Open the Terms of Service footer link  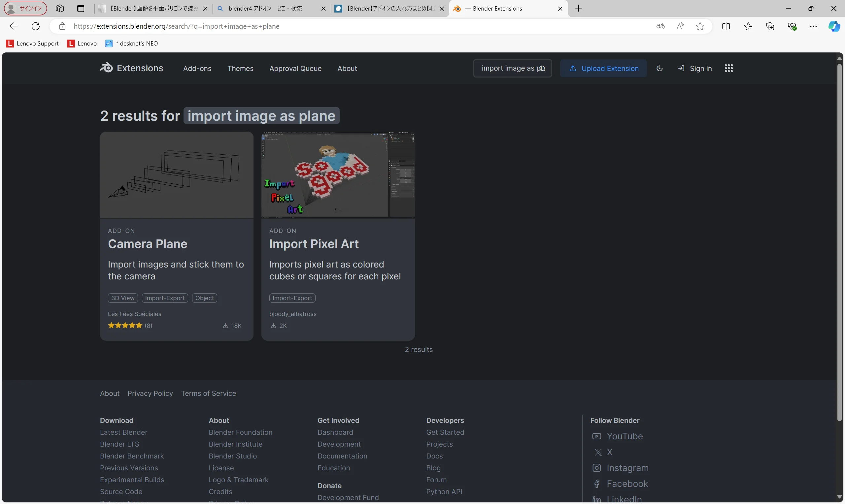point(209,393)
